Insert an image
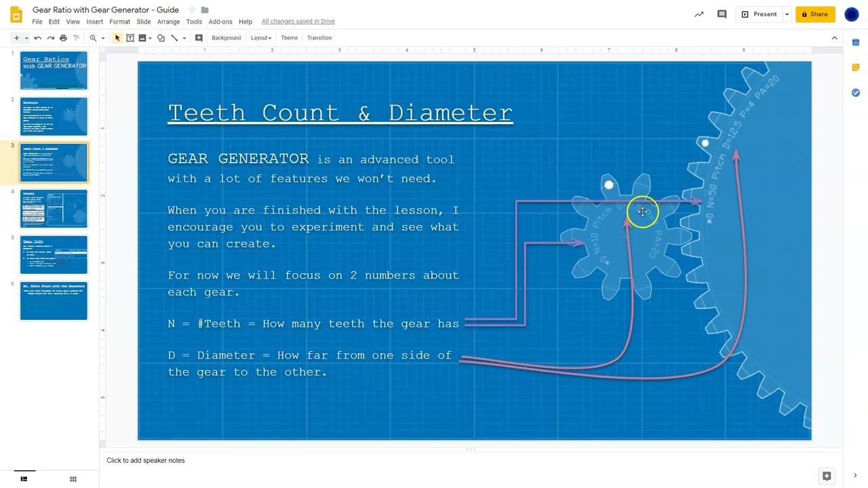868x488 pixels. [142, 38]
